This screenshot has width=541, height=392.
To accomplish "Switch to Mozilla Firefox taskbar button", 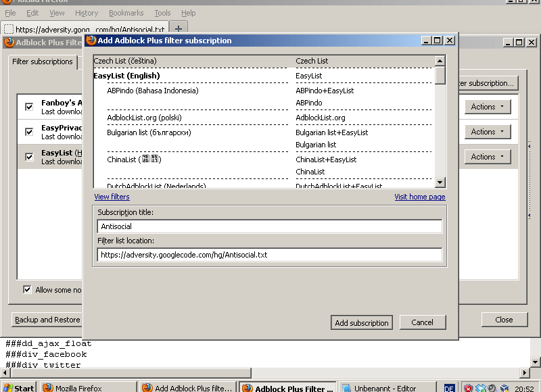I will (89, 388).
